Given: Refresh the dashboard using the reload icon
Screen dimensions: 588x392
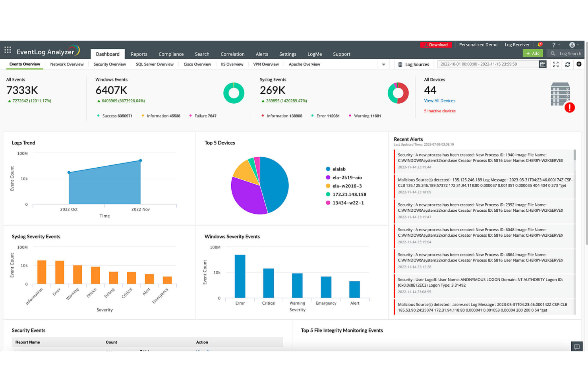Looking at the screenshot, I should point(568,64).
